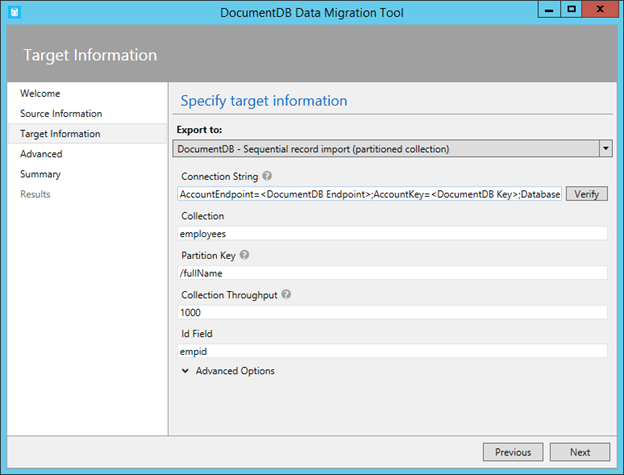Click help icon next to Partition Key

[245, 255]
